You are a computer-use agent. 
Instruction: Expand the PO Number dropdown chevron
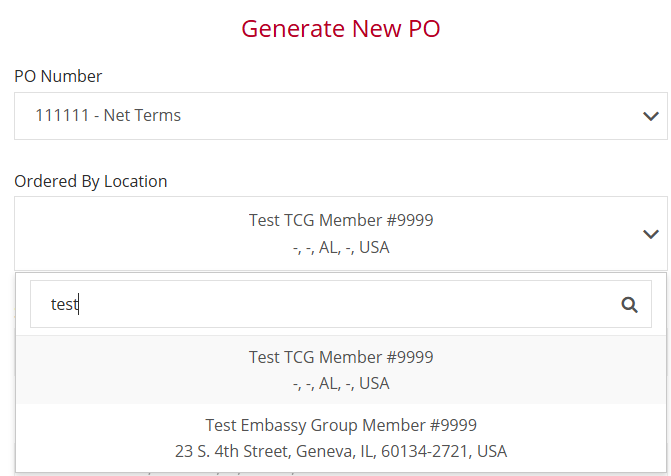click(651, 116)
